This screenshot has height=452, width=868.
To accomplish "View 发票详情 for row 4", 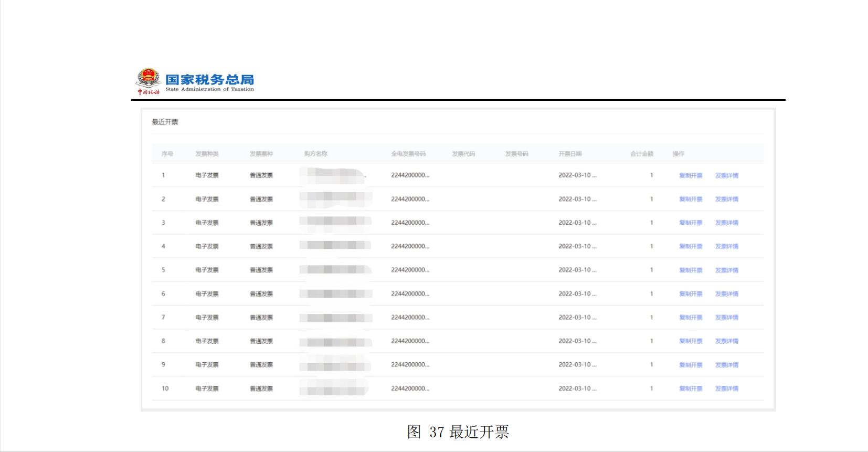I will pyautogui.click(x=726, y=247).
